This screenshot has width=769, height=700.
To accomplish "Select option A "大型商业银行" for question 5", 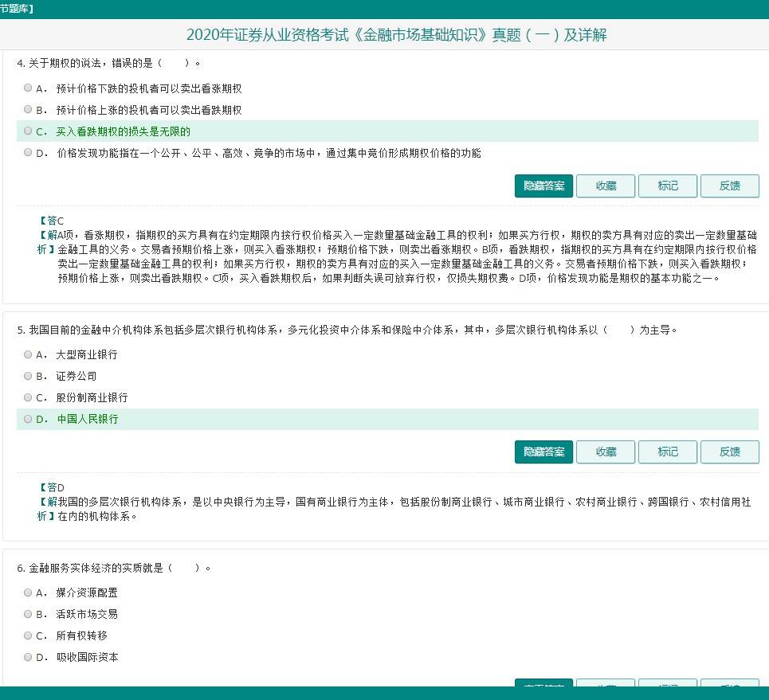I will point(28,354).
